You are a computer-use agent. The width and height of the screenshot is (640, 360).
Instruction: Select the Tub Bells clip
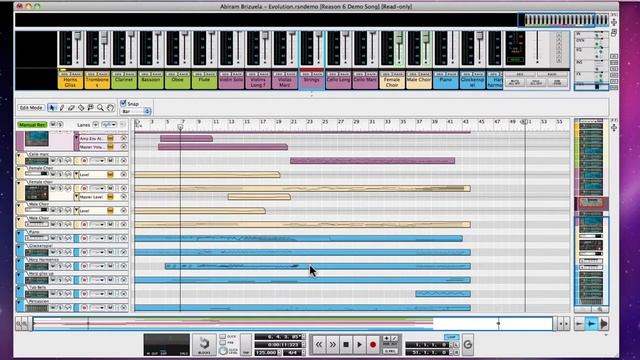[443, 293]
